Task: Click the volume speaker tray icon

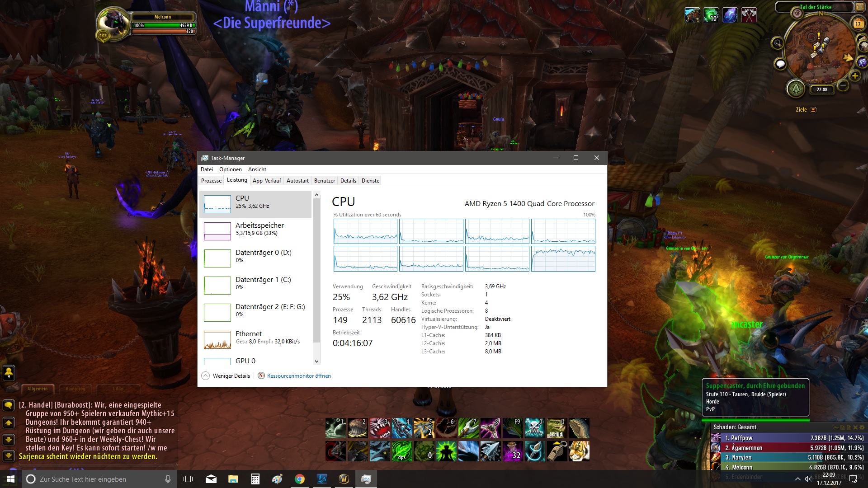Action: [808, 479]
